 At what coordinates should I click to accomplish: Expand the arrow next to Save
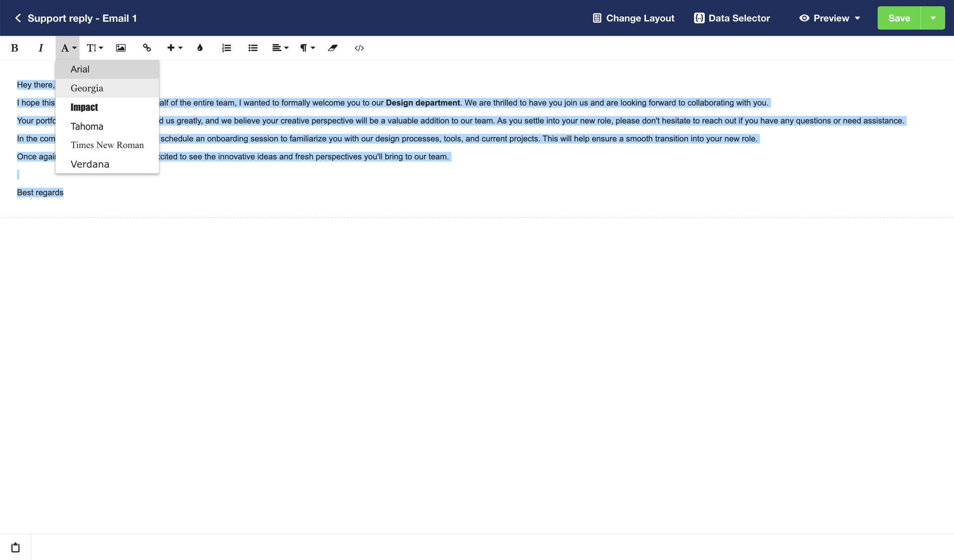point(933,18)
